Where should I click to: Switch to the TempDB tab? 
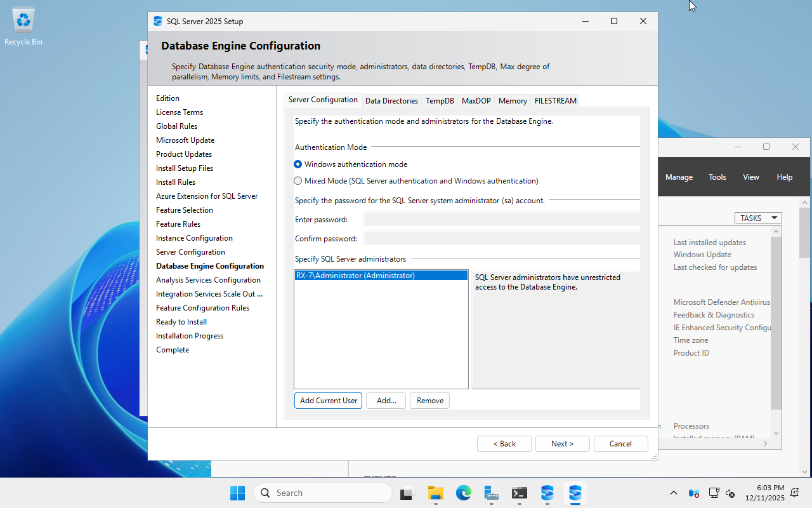coord(440,100)
